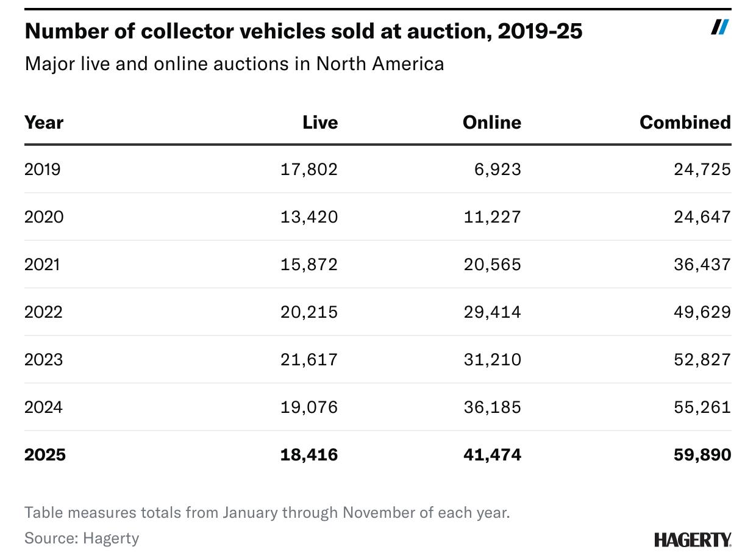This screenshot has width=756, height=555.
Task: Click the HAGERTY wordmark logo
Action: coord(693,540)
